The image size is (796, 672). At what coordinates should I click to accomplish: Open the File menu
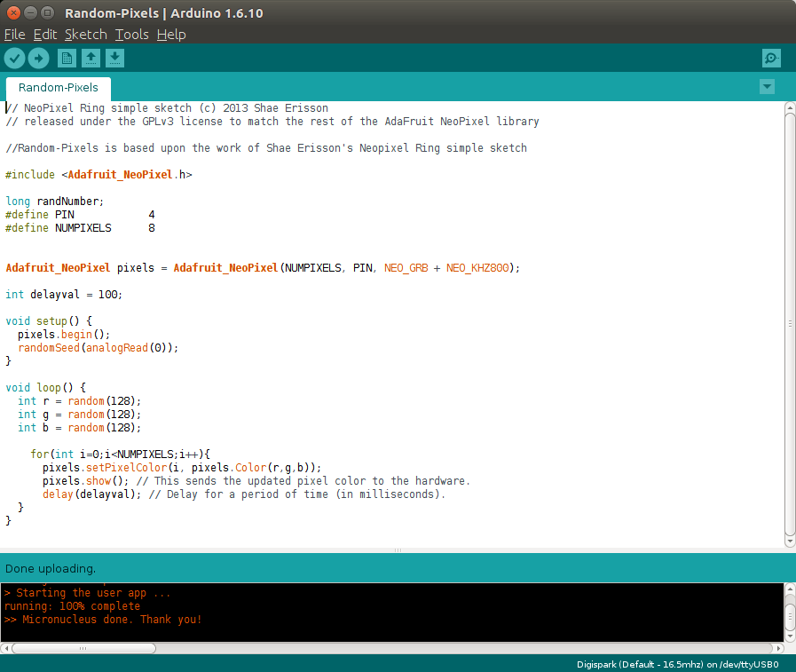[x=15, y=35]
